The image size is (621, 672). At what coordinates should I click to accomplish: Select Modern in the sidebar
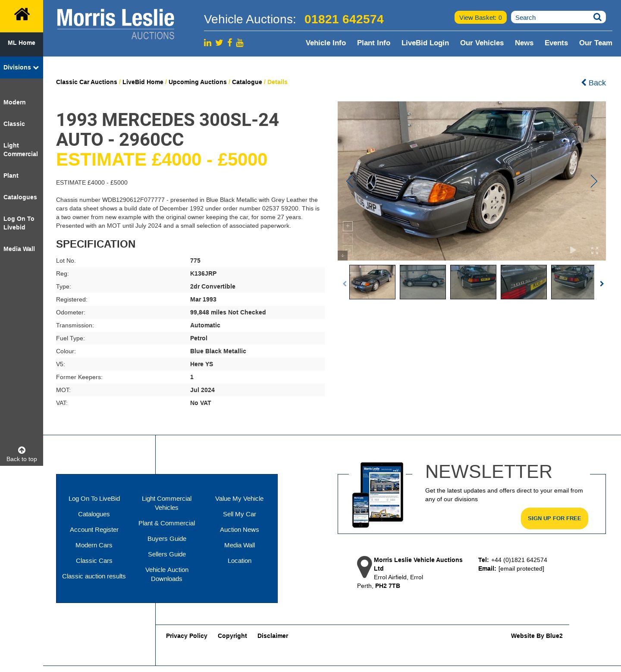tap(15, 102)
